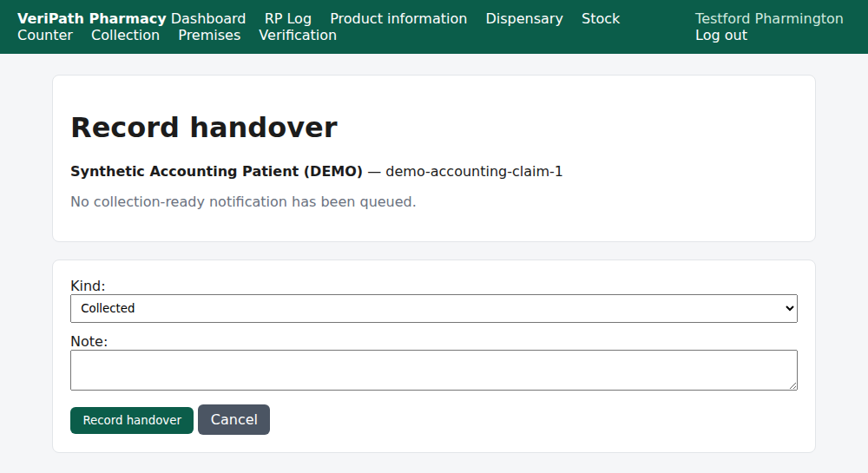The image size is (868, 473).
Task: Click the no collection-ready notification message
Action: coord(243,202)
